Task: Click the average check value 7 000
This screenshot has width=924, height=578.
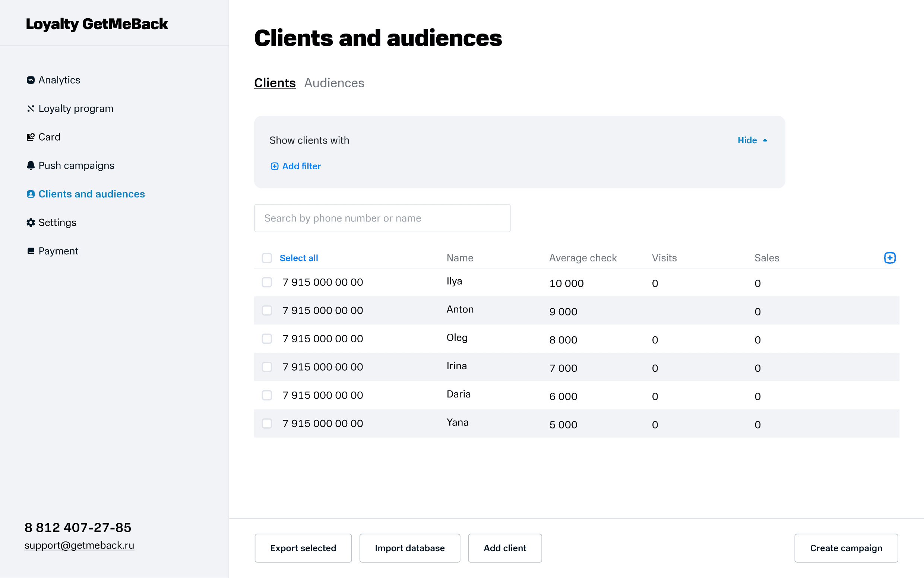Action: 563,368
